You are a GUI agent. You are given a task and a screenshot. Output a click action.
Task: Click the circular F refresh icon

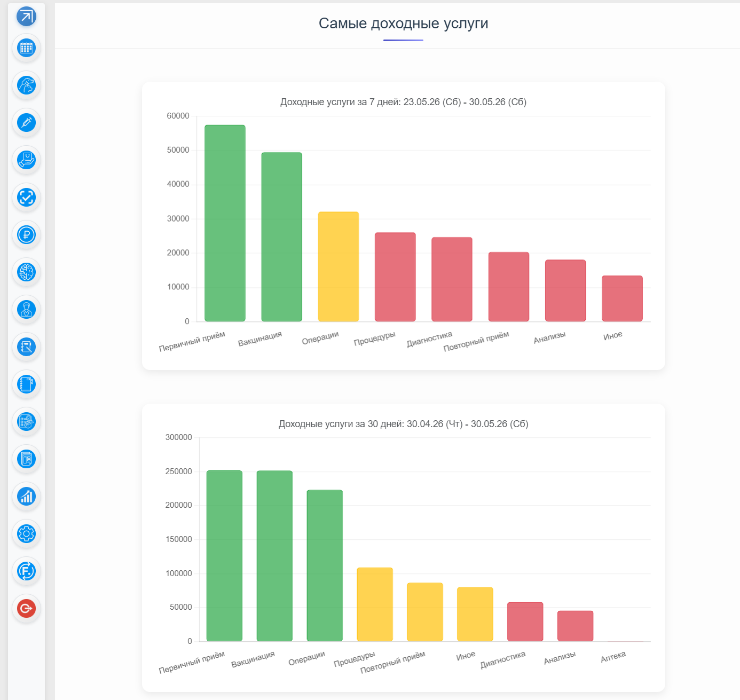(x=26, y=571)
